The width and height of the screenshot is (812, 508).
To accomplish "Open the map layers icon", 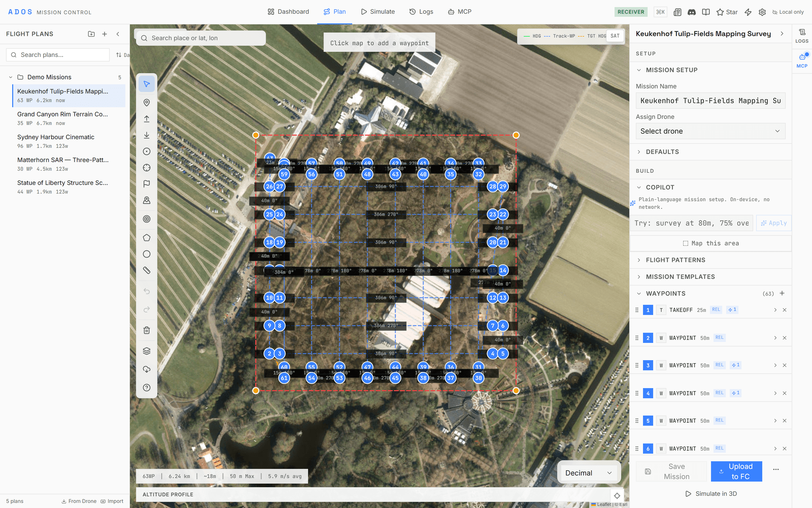I will point(147,351).
